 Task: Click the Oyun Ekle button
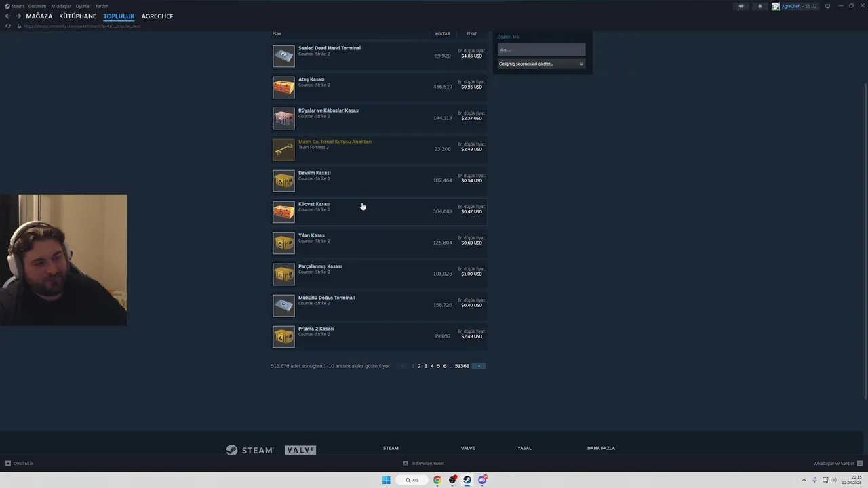[x=19, y=464]
